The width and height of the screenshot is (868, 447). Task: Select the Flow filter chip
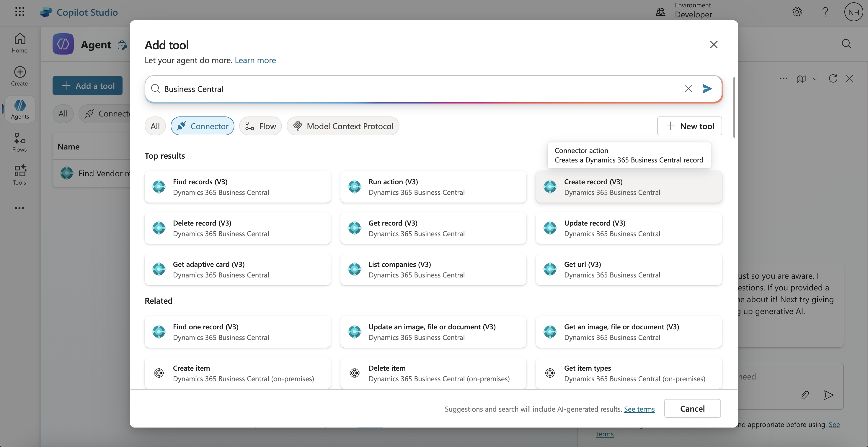[260, 126]
